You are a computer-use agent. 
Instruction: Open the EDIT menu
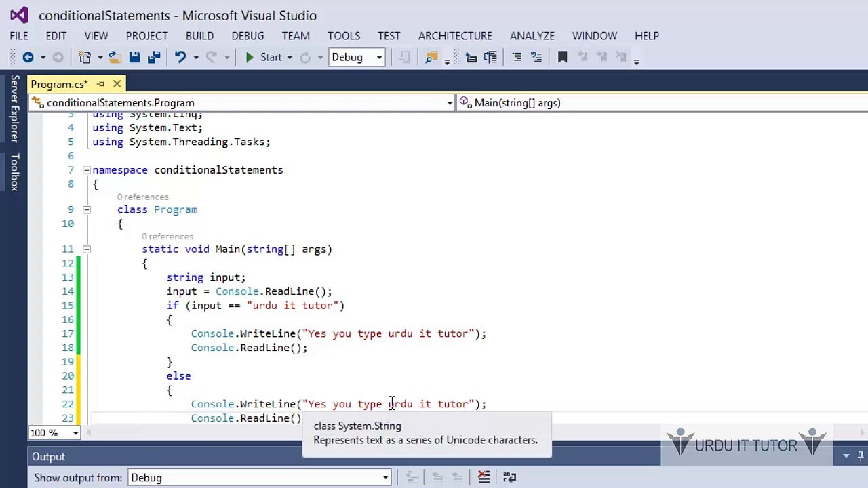pyautogui.click(x=56, y=36)
